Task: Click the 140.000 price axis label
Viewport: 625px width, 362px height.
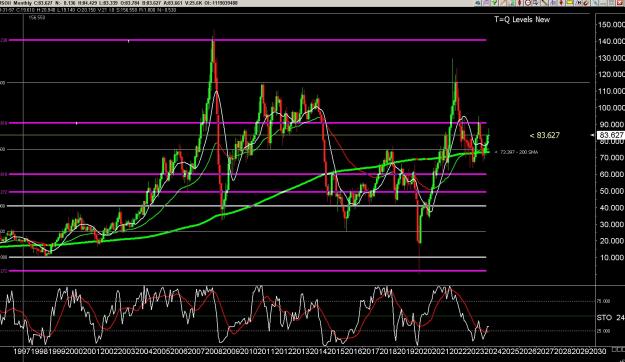Action: [x=611, y=41]
